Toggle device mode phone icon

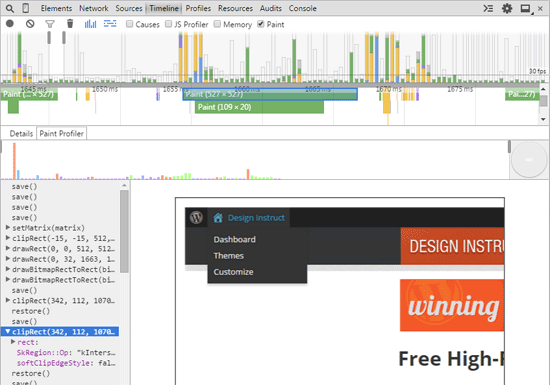[26, 8]
